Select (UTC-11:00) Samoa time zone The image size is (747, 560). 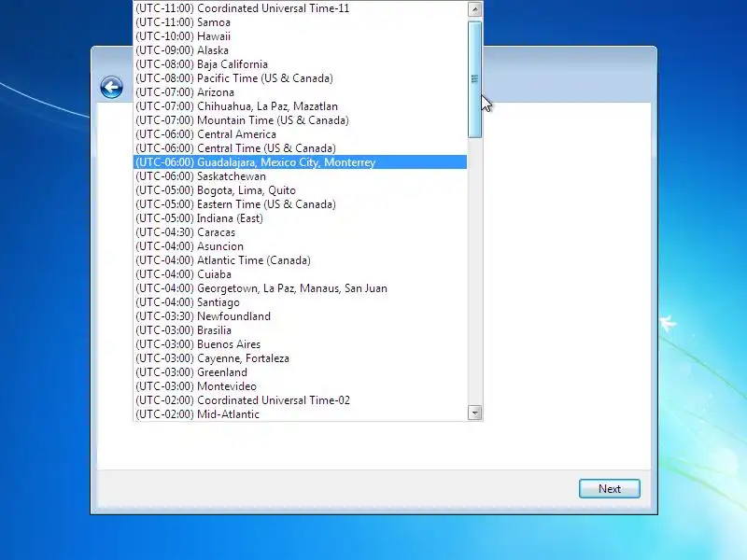click(x=300, y=22)
